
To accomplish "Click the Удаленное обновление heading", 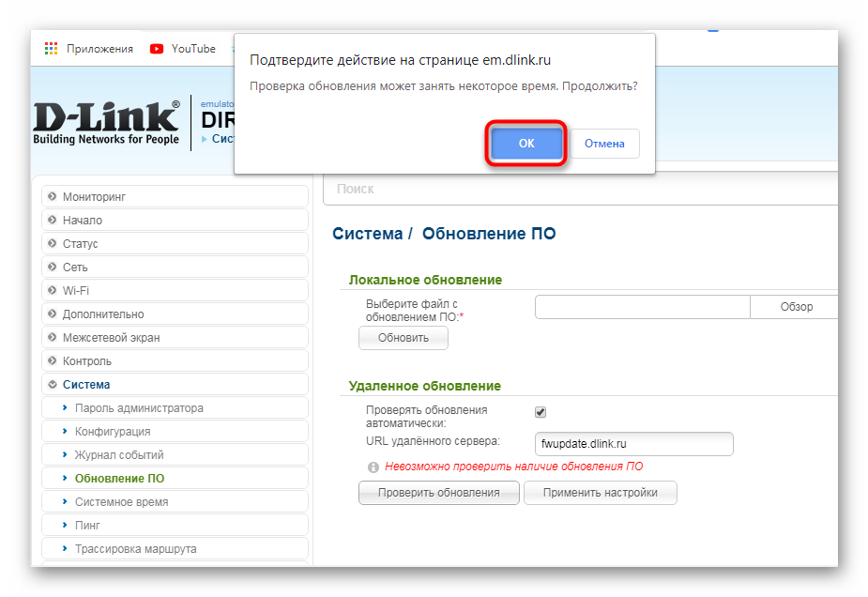I will [x=424, y=386].
